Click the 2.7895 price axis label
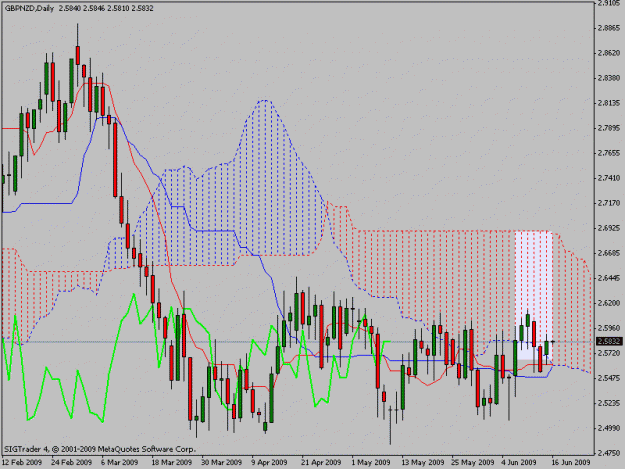 609,128
